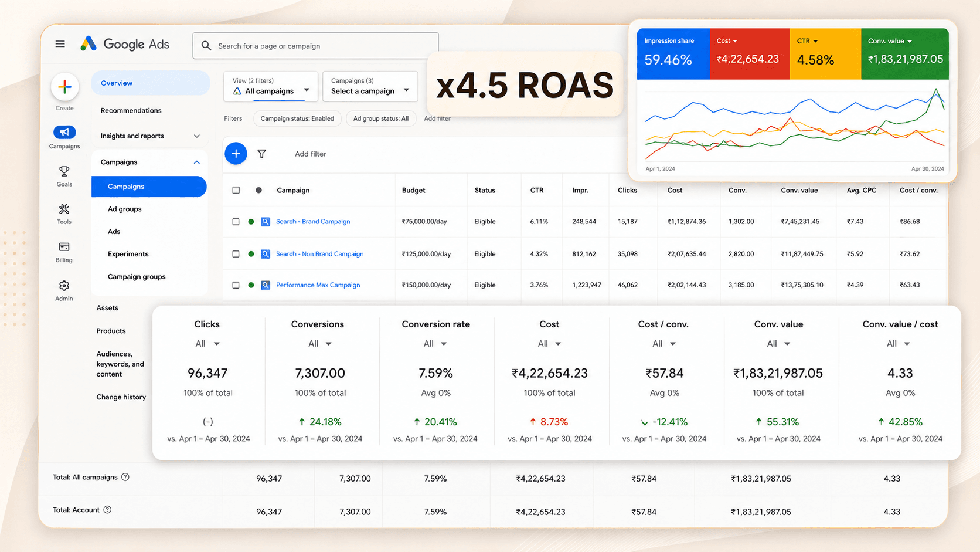980x552 pixels.
Task: Open the Select a campaign dropdown
Action: click(x=370, y=86)
